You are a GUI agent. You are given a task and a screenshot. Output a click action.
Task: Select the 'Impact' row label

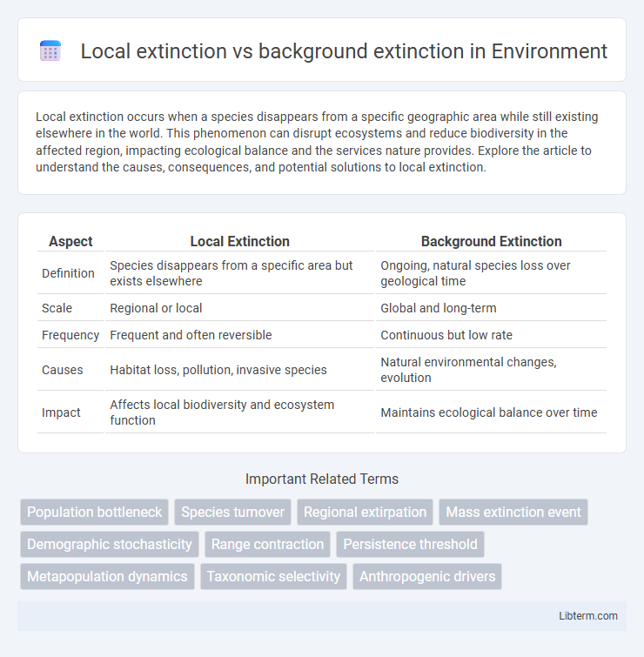pyautogui.click(x=61, y=412)
